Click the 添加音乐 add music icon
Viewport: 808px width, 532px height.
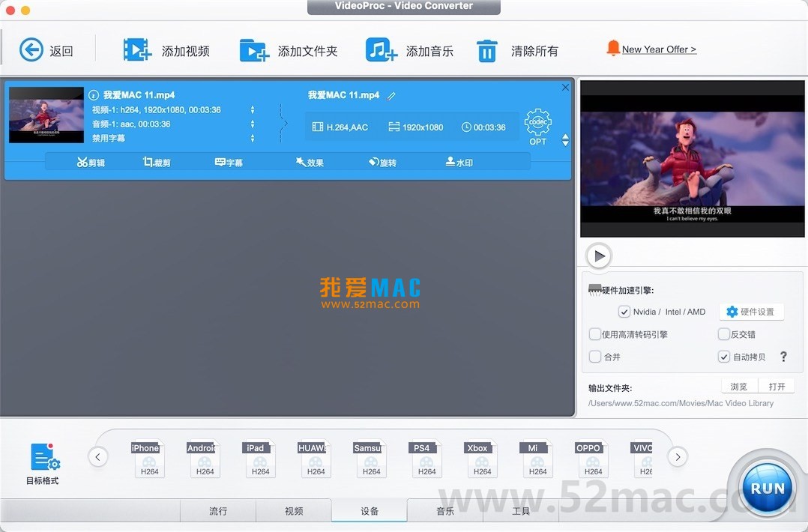click(382, 50)
